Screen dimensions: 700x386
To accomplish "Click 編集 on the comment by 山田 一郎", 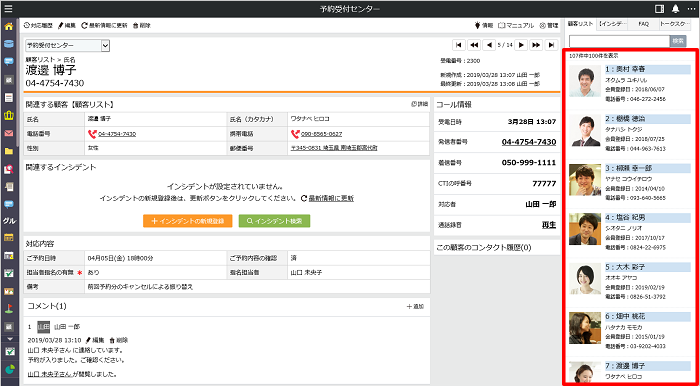I will pos(95,340).
